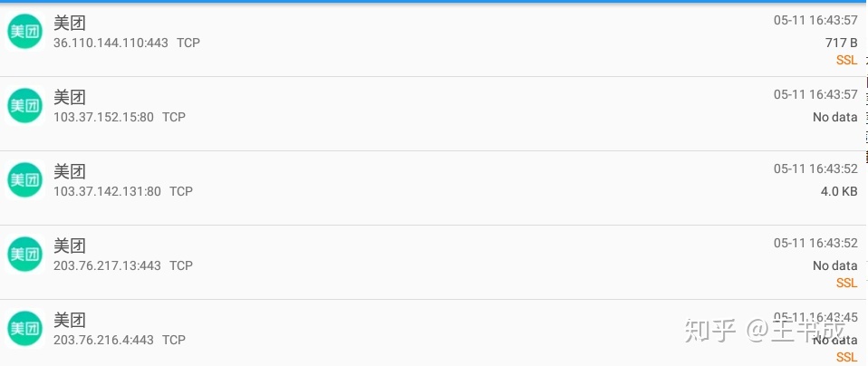Click timestamp 05-11 16:43:52 on 4.0 KB row
This screenshot has width=868, height=366.
[815, 169]
